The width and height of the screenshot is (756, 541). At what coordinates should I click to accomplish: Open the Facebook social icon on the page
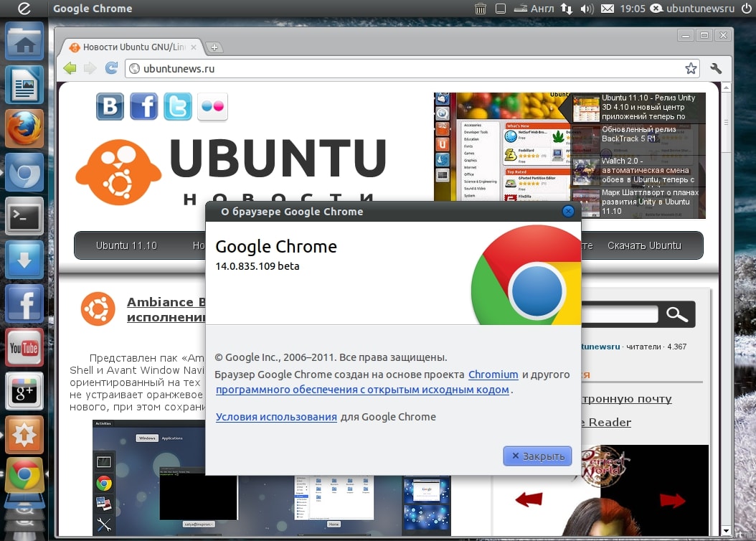(x=143, y=106)
